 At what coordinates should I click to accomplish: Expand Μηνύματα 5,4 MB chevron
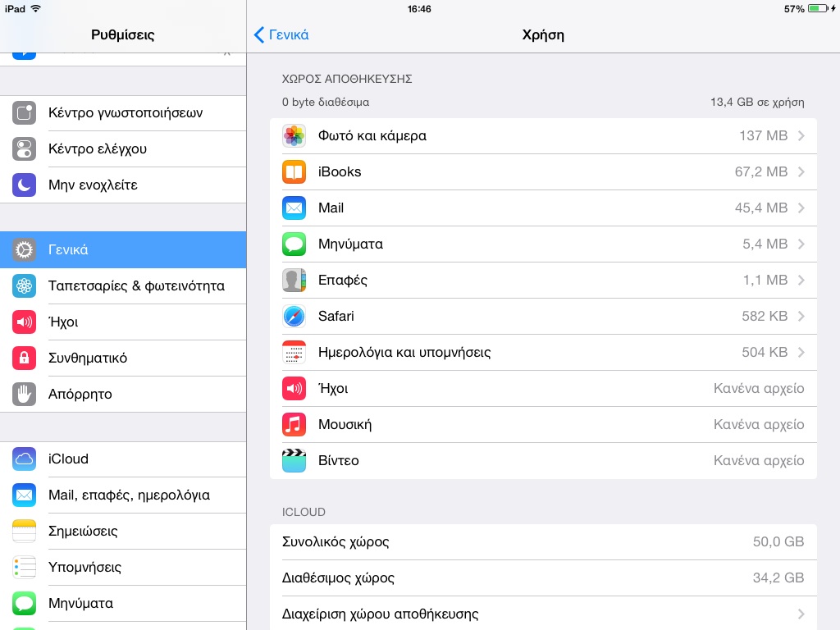801,244
